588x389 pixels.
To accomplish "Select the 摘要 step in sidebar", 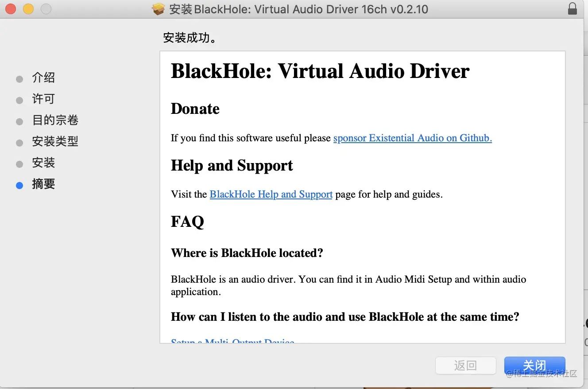I will 43,184.
